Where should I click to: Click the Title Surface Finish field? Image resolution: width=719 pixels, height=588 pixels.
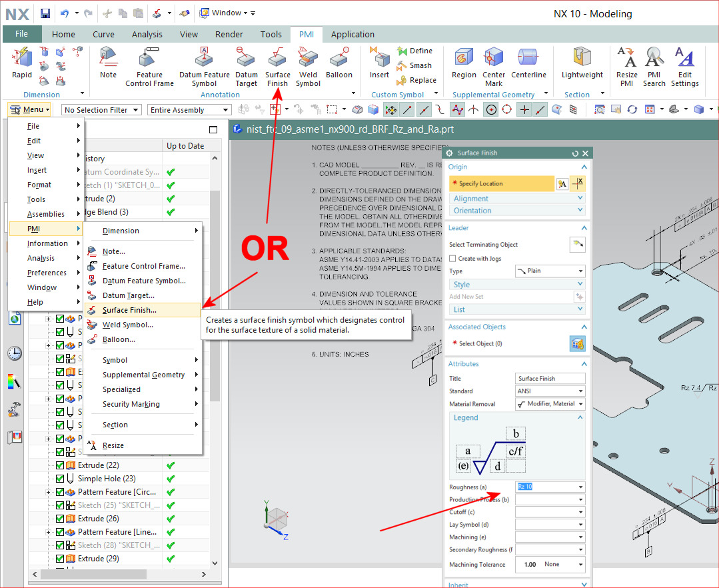point(550,379)
